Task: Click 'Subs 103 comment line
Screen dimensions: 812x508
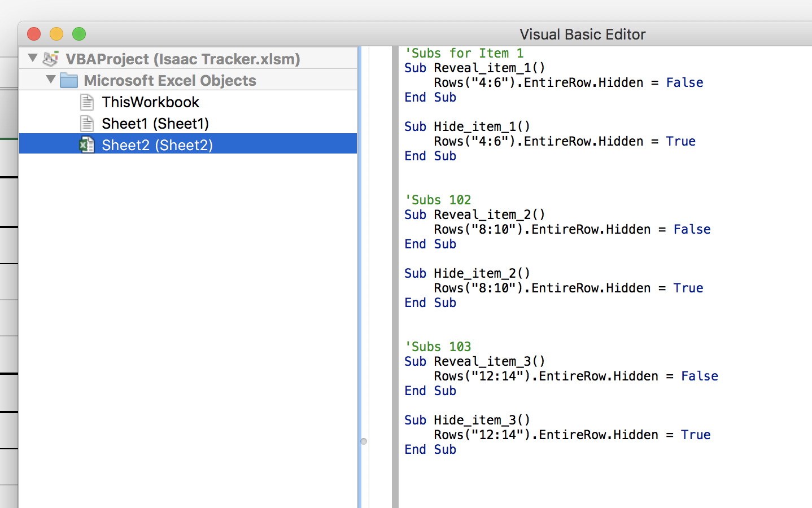Action: tap(438, 347)
